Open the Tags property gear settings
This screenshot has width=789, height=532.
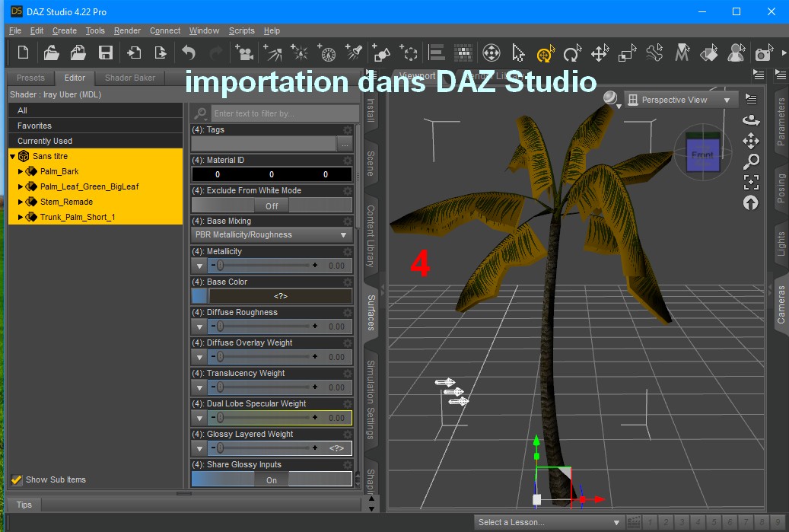(x=348, y=130)
